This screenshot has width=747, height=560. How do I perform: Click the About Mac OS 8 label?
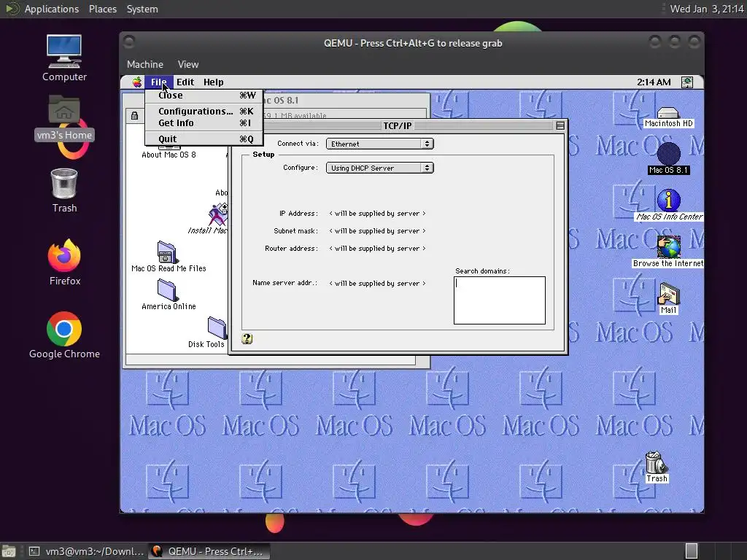(169, 155)
